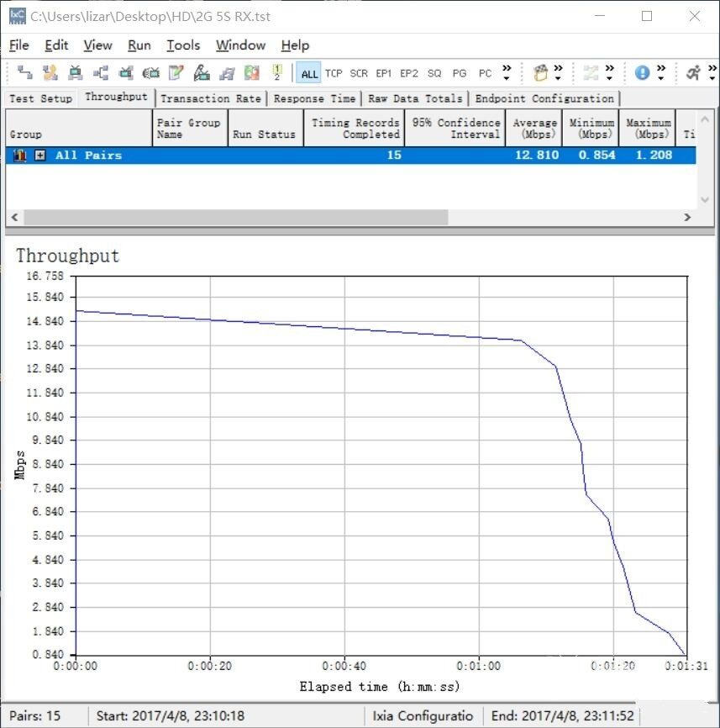Click the Average (Mbps) column header

[x=534, y=129]
